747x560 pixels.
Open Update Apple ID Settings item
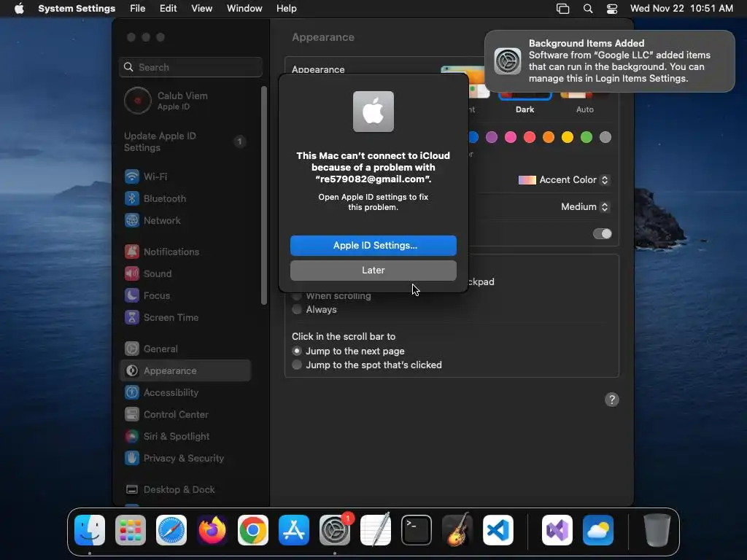click(186, 142)
